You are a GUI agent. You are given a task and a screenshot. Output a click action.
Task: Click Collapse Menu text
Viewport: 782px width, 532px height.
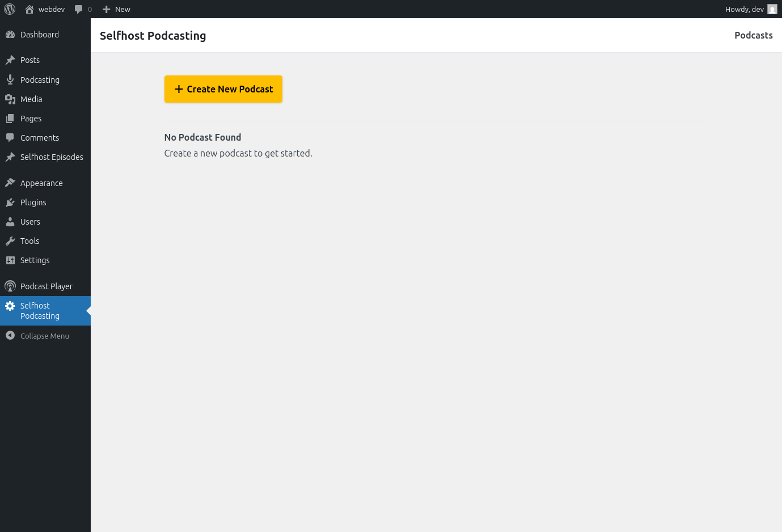[x=45, y=336]
